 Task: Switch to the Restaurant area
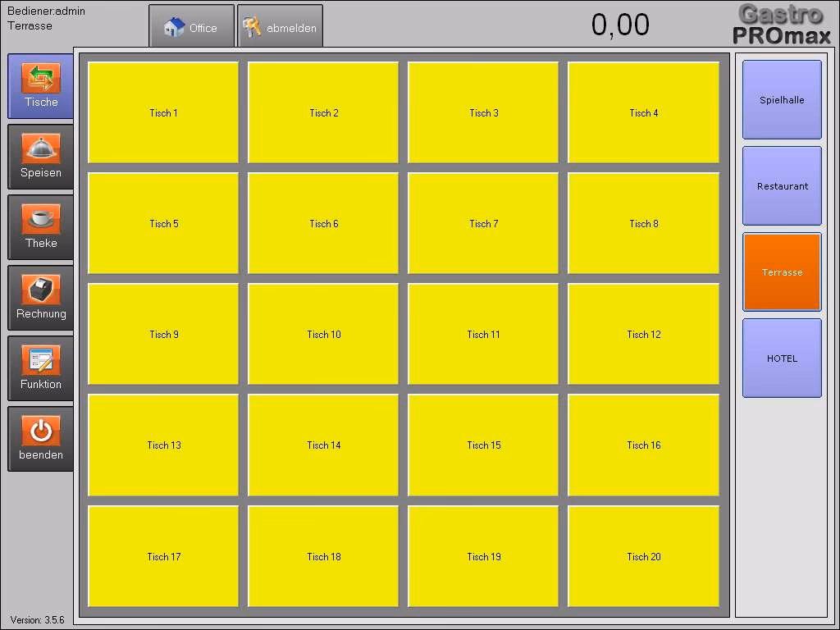(x=782, y=186)
